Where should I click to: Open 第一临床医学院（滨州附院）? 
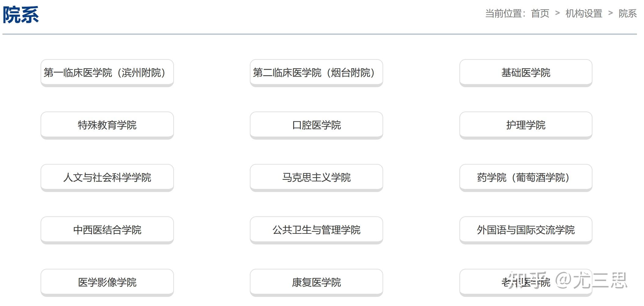[x=107, y=73]
